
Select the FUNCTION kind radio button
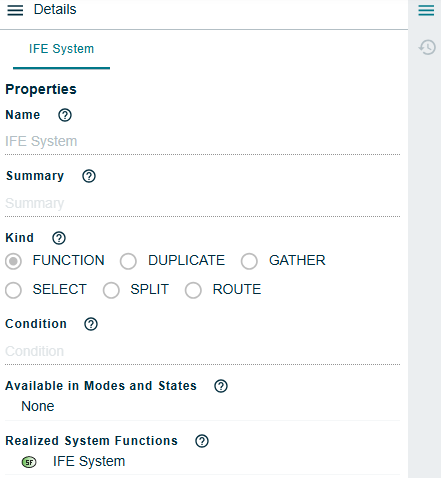point(13,261)
